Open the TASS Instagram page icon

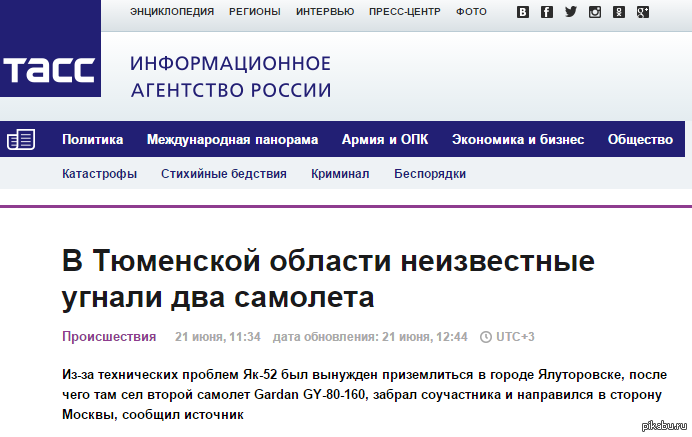click(595, 12)
